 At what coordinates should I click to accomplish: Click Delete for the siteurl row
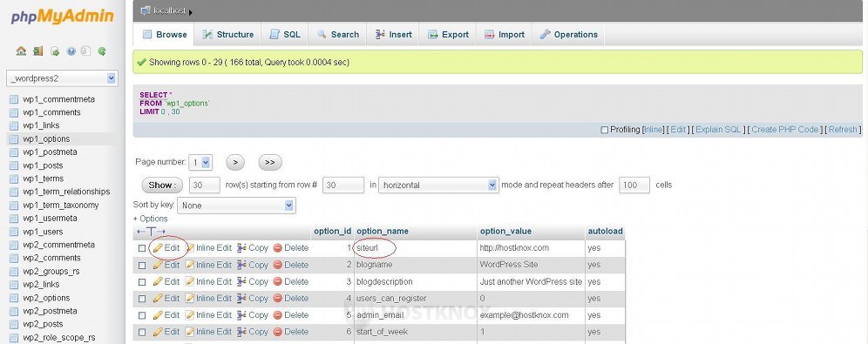(x=290, y=248)
